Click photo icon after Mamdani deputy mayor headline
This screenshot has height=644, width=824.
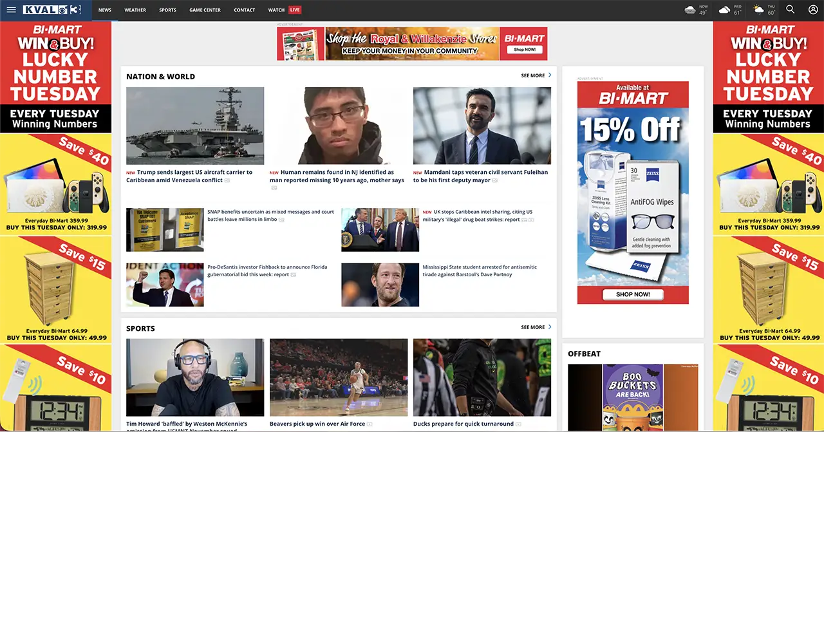click(x=495, y=180)
